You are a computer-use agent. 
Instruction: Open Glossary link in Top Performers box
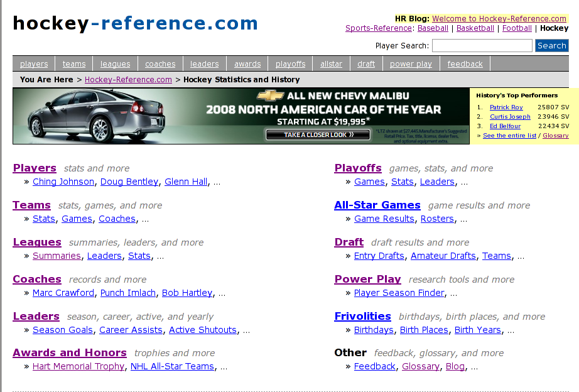pos(555,136)
